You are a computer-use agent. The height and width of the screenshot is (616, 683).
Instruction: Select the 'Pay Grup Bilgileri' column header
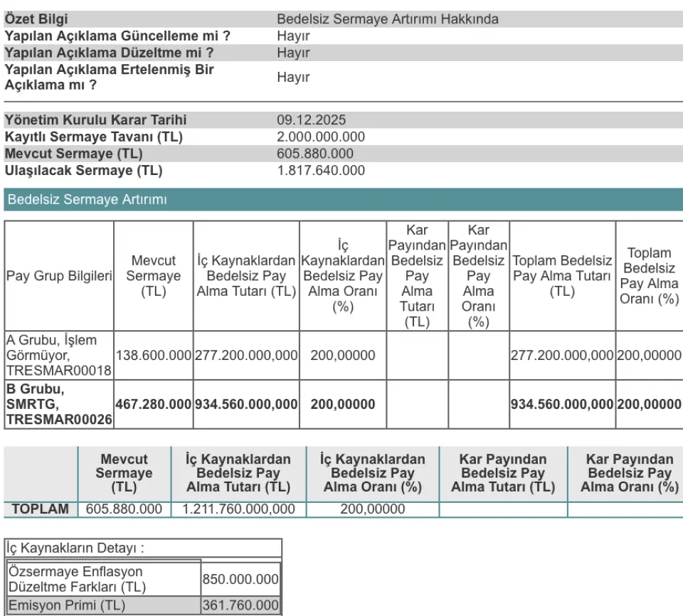(59, 276)
